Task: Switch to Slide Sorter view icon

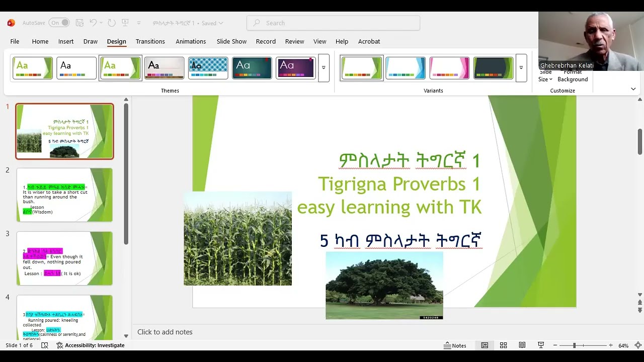Action: pos(503,345)
